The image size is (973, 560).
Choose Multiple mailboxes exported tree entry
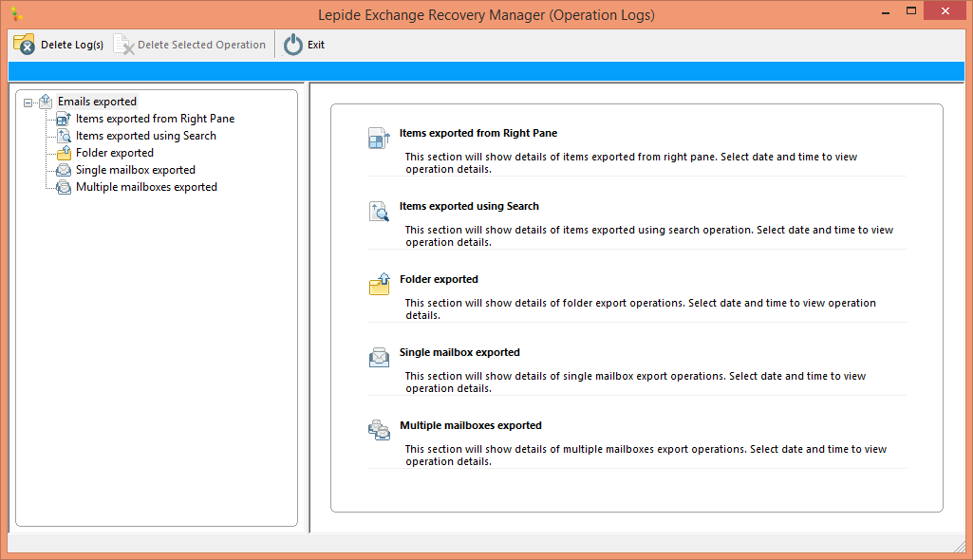146,187
